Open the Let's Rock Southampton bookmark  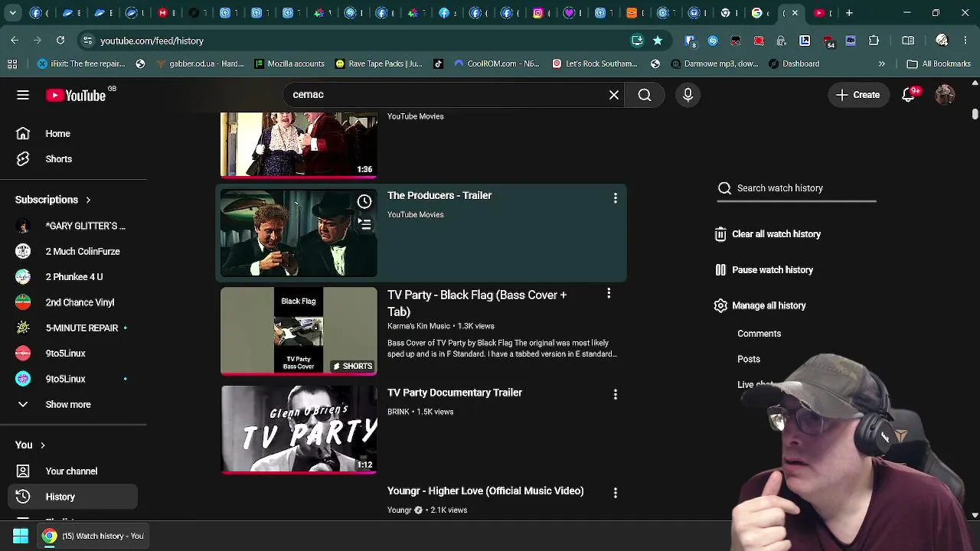(595, 64)
